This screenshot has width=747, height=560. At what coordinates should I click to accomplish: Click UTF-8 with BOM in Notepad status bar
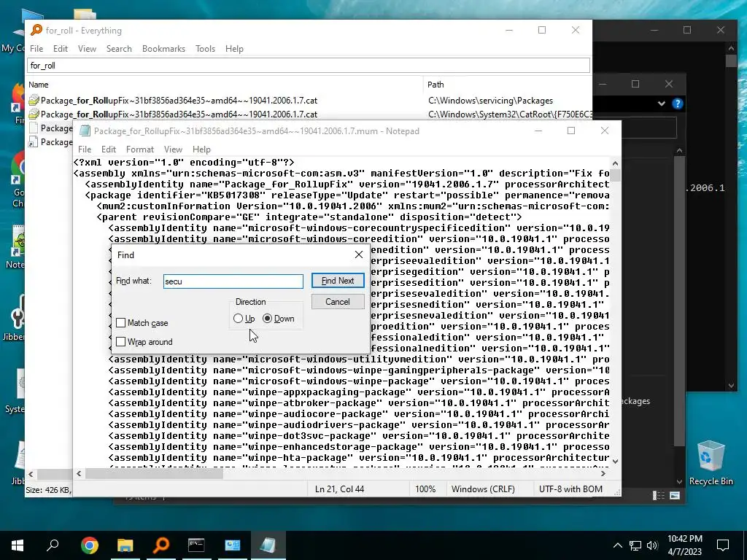pos(570,489)
